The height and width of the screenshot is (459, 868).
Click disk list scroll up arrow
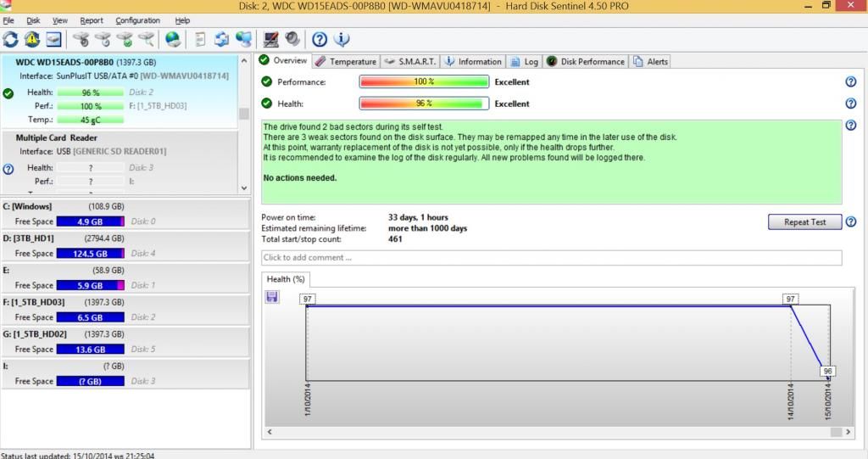coord(243,60)
